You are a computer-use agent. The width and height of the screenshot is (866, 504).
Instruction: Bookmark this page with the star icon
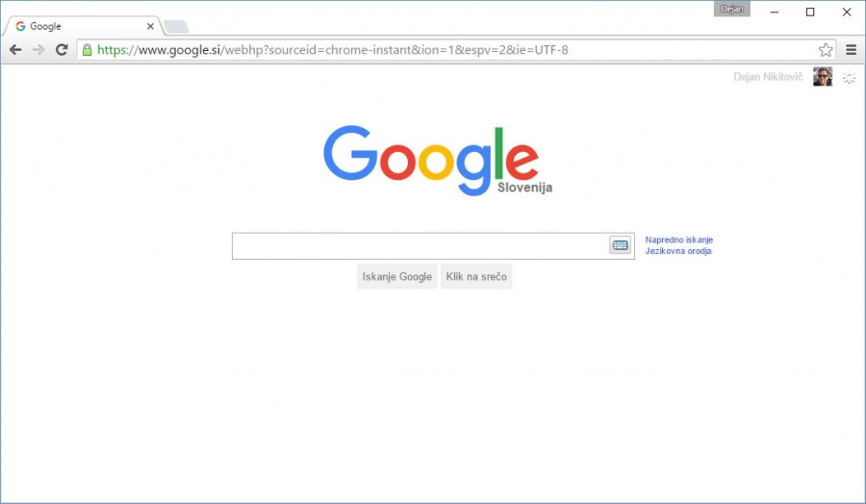click(826, 50)
